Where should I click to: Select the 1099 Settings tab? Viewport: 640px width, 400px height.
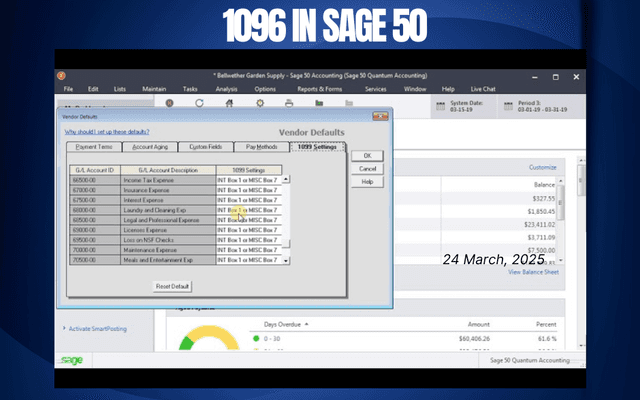(x=317, y=147)
